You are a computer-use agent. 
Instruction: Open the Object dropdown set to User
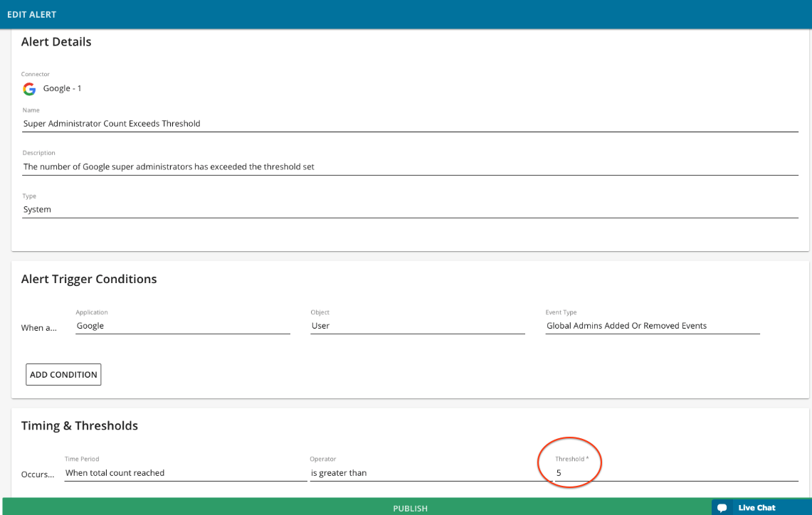click(418, 326)
